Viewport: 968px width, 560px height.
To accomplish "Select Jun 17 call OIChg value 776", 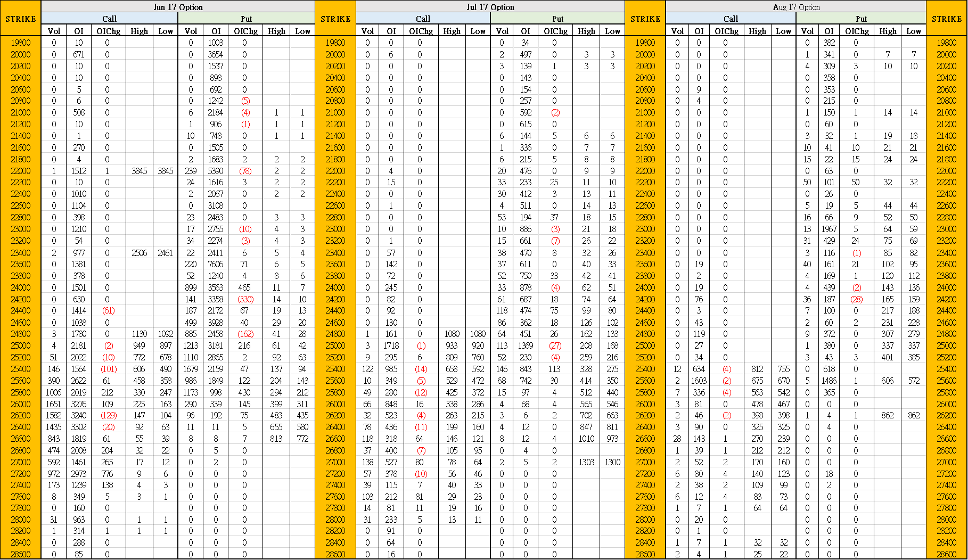I will click(x=107, y=474).
